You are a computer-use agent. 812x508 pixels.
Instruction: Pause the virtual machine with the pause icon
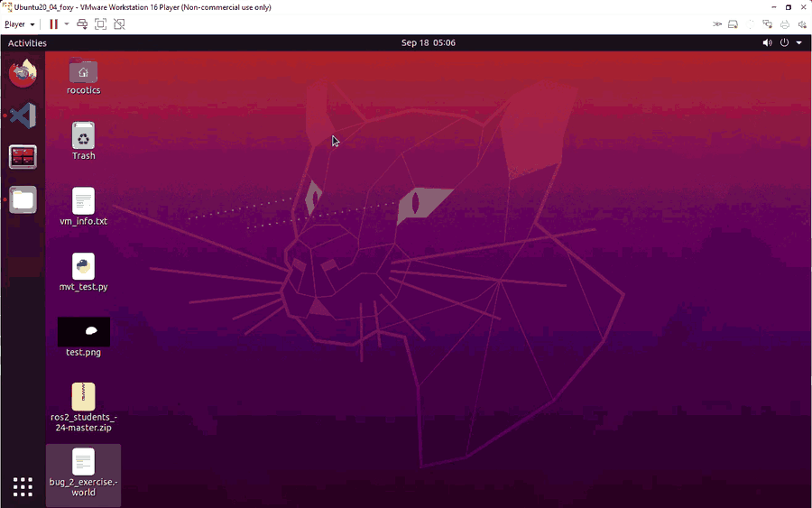point(53,24)
